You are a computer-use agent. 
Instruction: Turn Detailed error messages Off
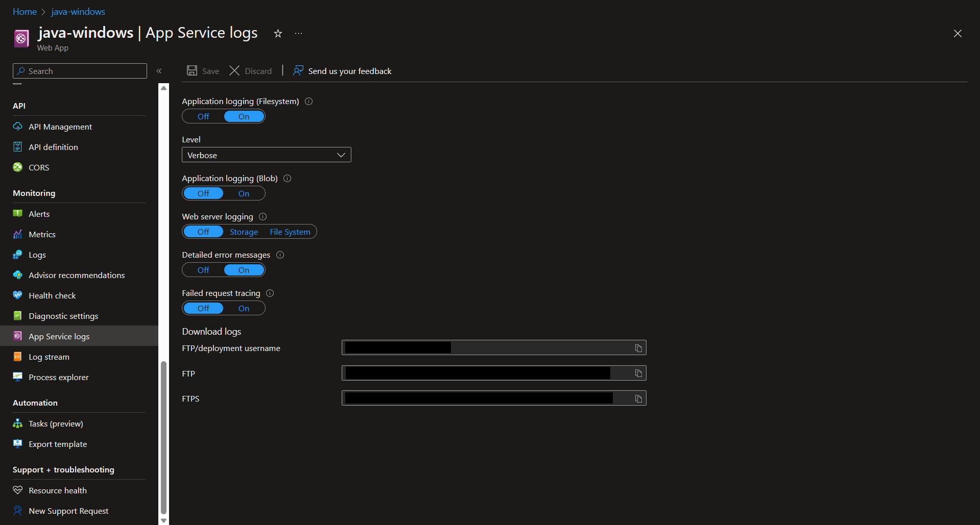point(203,270)
